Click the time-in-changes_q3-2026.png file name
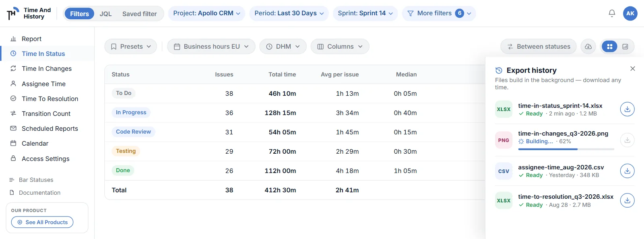644x239 pixels. point(563,134)
